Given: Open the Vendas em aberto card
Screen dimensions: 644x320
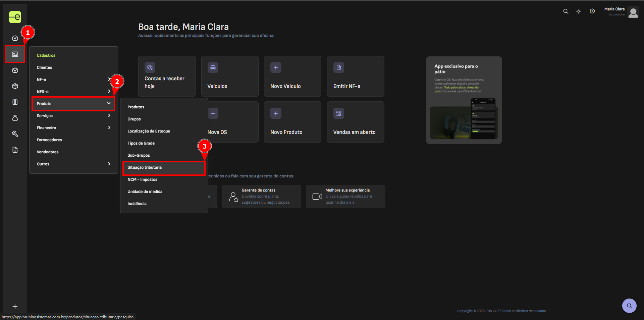Looking at the screenshot, I should point(355,122).
